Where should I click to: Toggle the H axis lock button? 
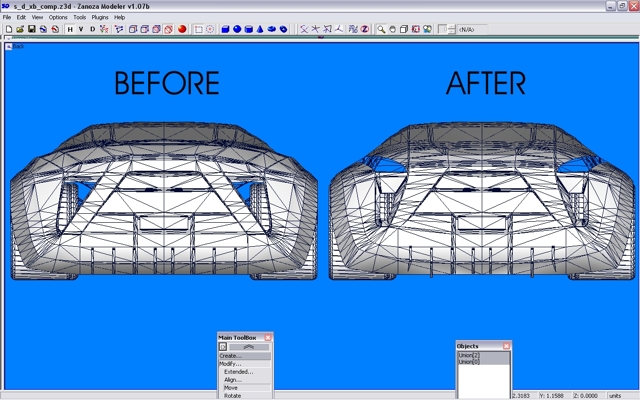(70, 29)
